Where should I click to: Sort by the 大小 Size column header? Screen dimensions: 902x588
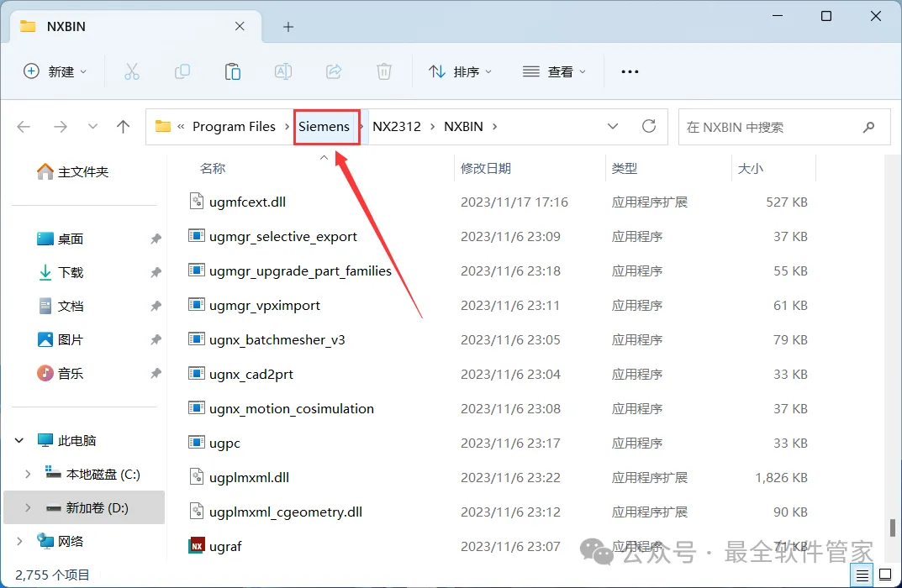coord(750,168)
